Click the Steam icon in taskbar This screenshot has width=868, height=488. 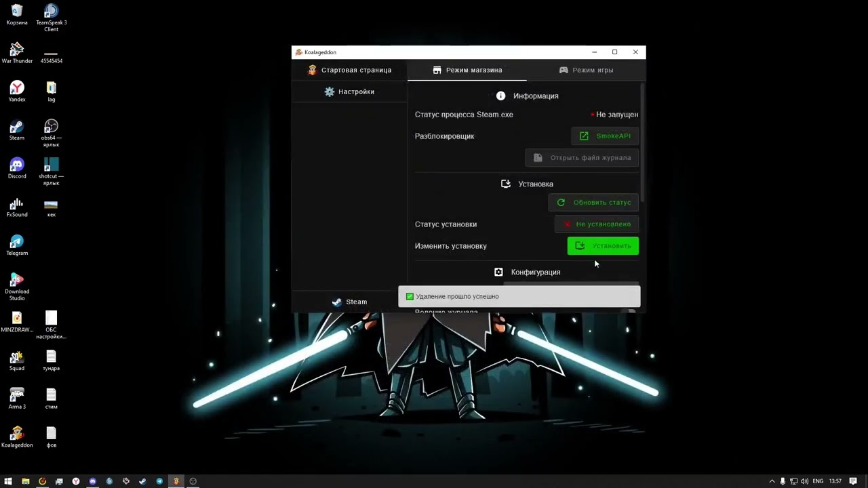[142, 481]
